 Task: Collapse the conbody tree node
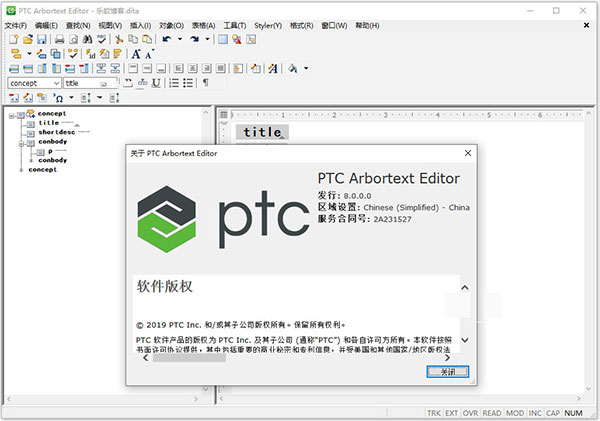[x=21, y=142]
